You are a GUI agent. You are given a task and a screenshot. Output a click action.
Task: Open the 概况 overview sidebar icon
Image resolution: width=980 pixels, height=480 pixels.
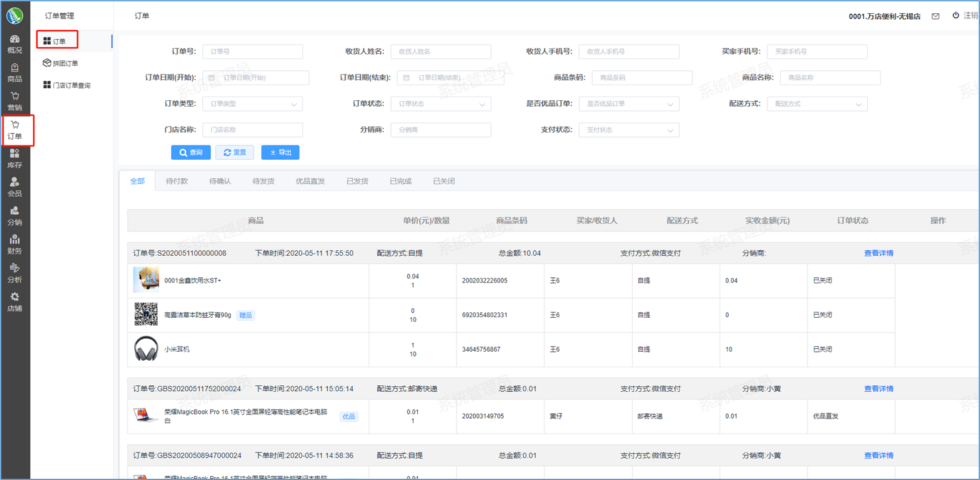click(14, 44)
